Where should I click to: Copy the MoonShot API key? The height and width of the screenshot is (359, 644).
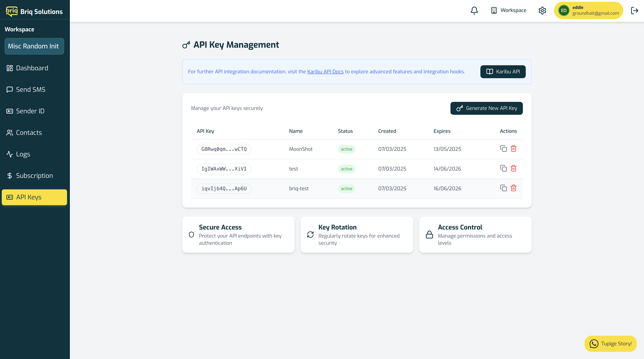point(503,149)
